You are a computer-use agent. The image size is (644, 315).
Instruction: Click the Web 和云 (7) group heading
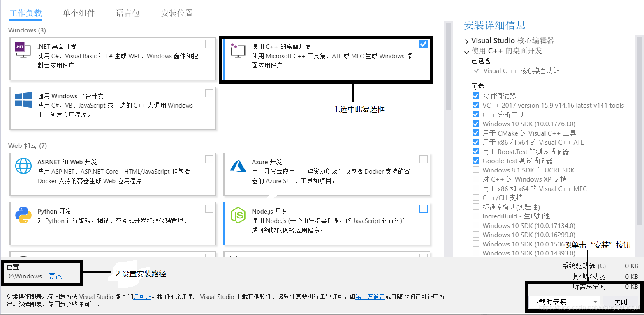point(28,146)
